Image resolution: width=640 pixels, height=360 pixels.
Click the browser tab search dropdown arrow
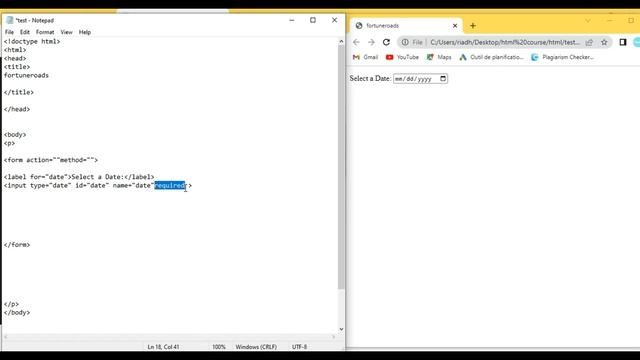(588, 21)
